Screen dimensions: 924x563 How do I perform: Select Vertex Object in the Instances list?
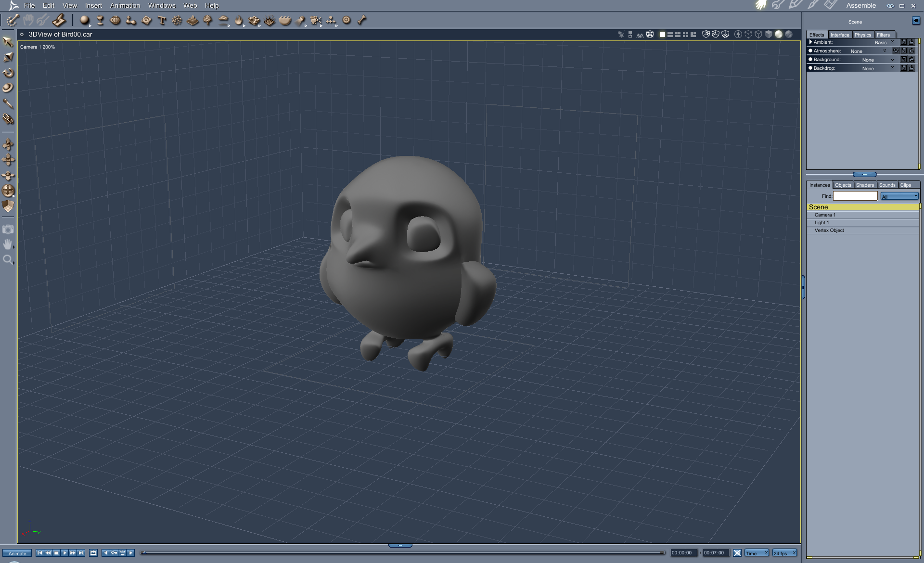pos(830,230)
